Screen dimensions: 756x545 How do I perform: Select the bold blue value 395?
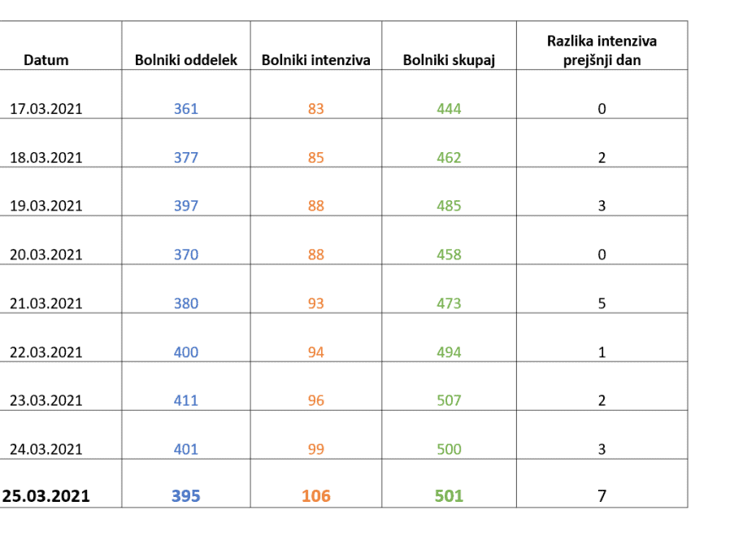(x=185, y=496)
